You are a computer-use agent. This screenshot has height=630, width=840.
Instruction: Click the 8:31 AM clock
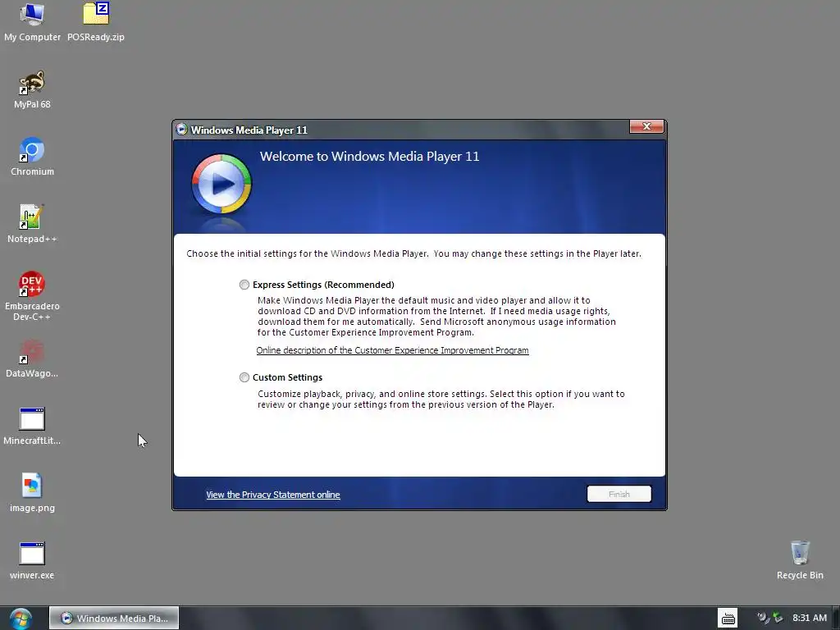[810, 618]
